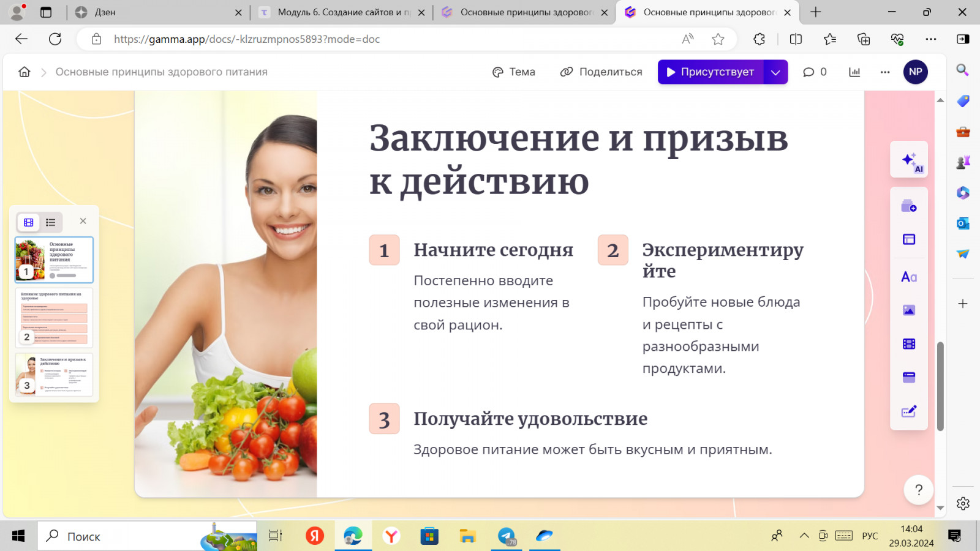
Task: Click the heading Заключение и призыв к действию
Action: click(578, 159)
